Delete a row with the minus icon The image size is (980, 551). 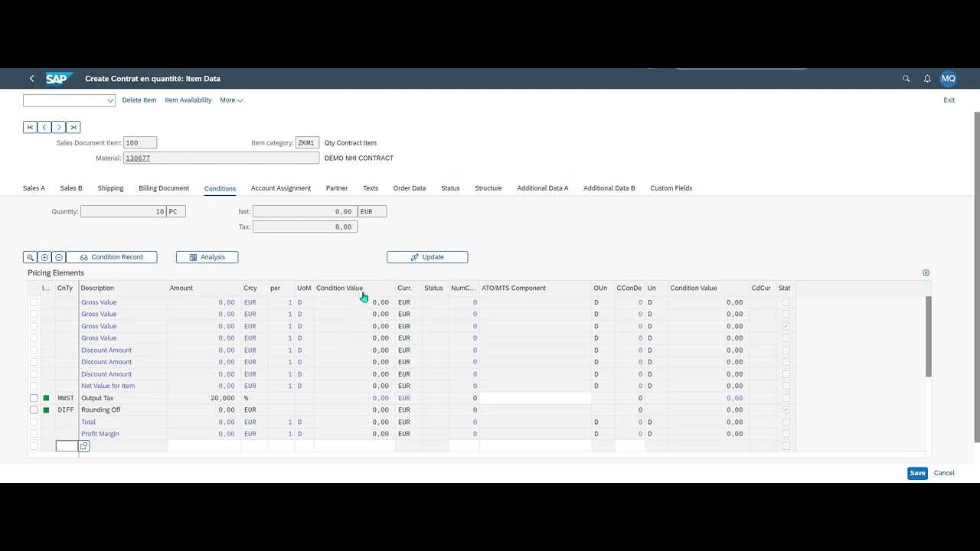pos(58,257)
